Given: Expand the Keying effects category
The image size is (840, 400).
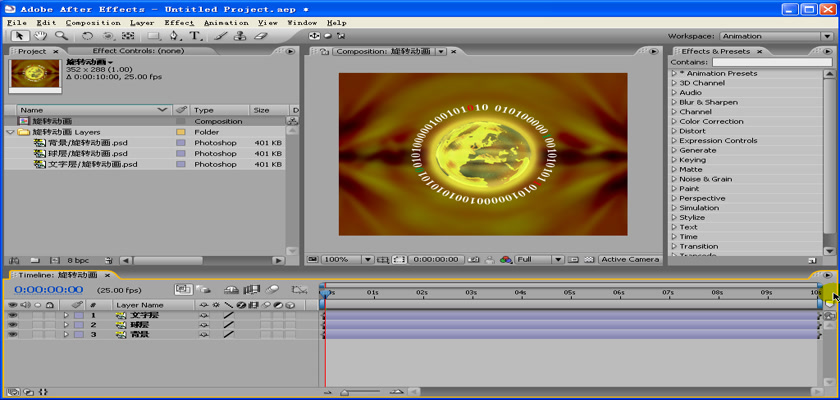Looking at the screenshot, I should tap(674, 160).
